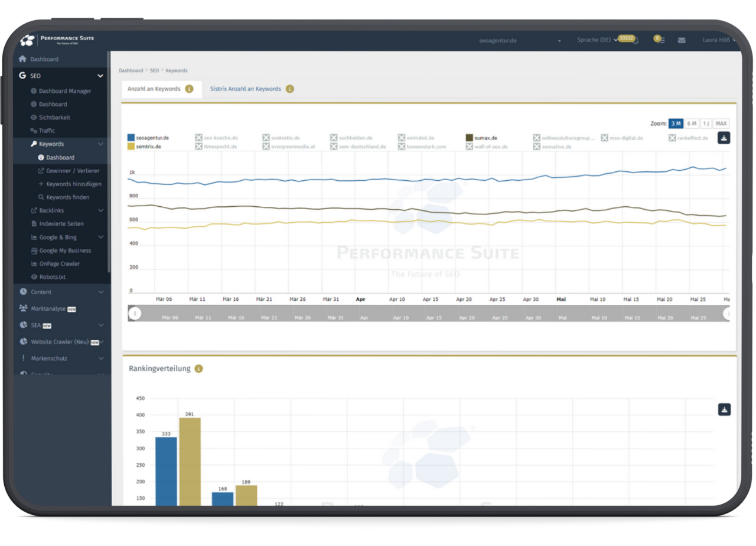Set chart zoom to 1 J
Image resolution: width=756 pixels, height=546 pixels.
point(706,123)
